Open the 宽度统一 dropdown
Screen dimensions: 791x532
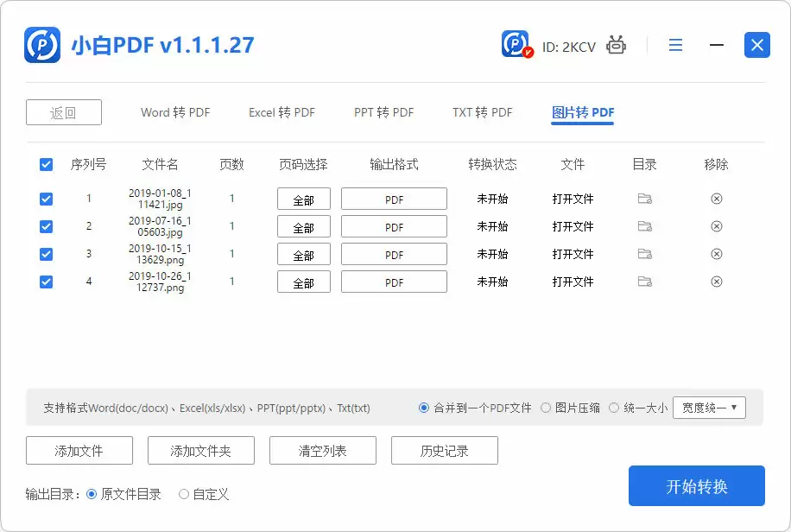709,407
